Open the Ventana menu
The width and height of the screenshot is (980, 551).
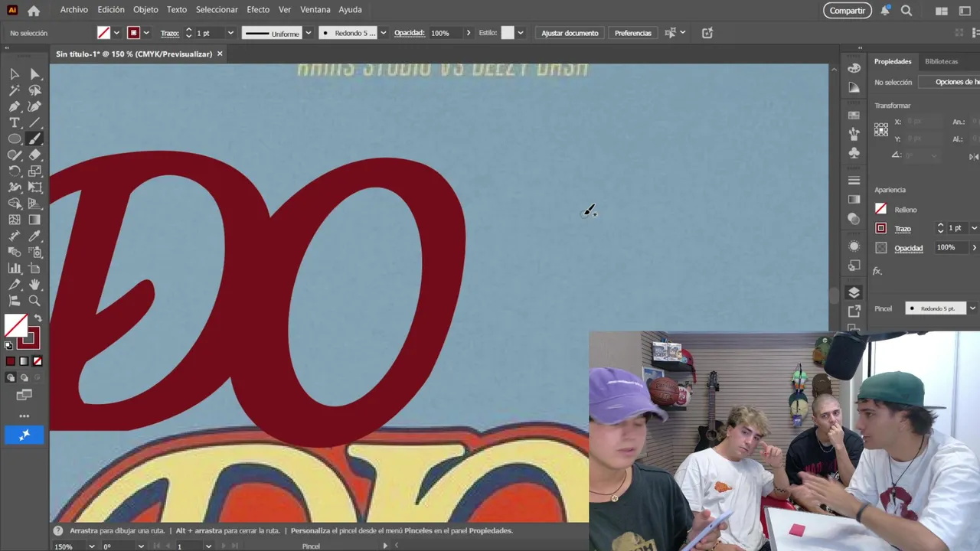pos(315,10)
